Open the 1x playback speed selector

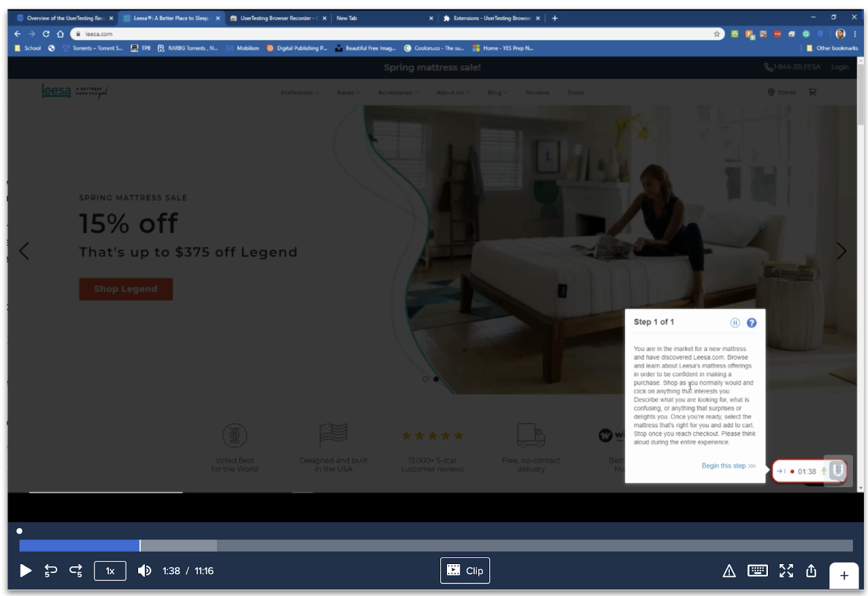(x=110, y=571)
